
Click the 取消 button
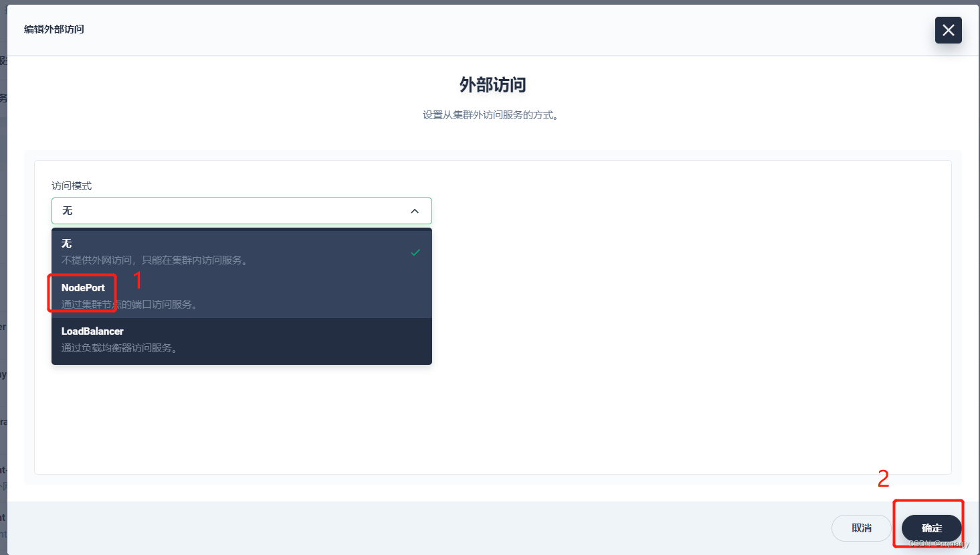click(862, 528)
